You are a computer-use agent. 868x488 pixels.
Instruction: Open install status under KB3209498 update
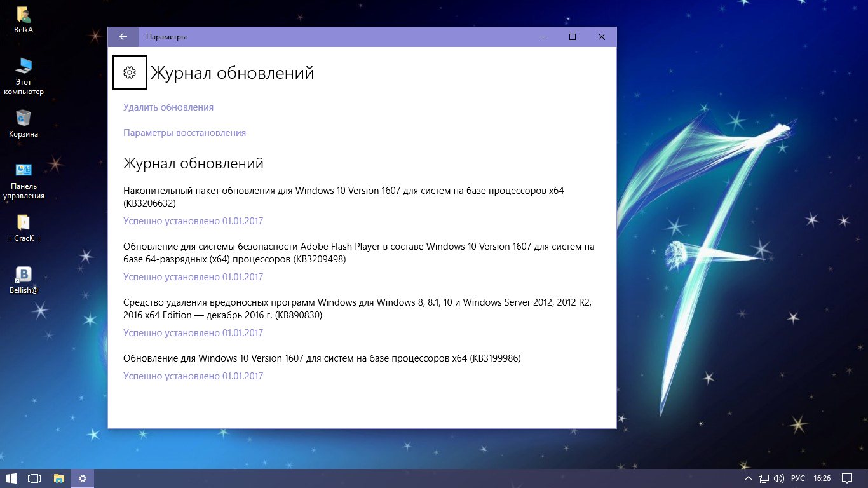[x=193, y=277]
